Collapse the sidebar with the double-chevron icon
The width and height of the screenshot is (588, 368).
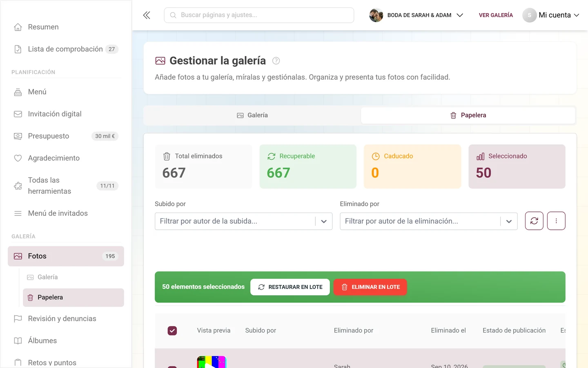147,15
